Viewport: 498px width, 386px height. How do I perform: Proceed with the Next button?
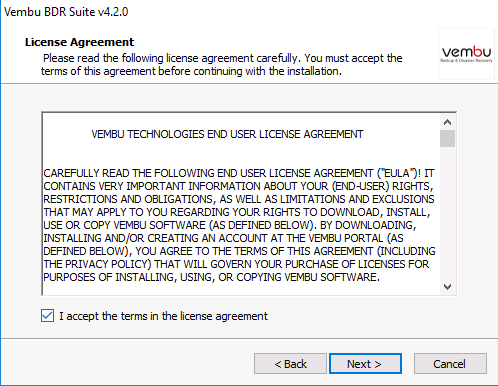[x=365, y=364]
